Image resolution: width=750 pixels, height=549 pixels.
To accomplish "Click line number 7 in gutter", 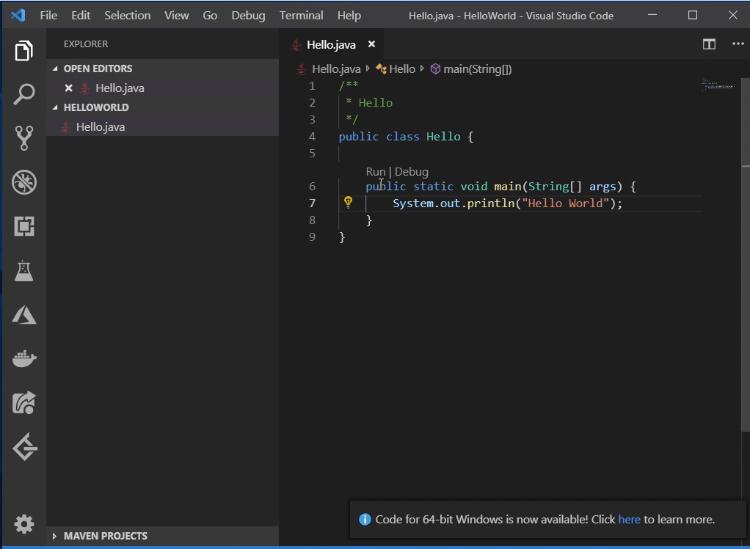I will pos(312,203).
